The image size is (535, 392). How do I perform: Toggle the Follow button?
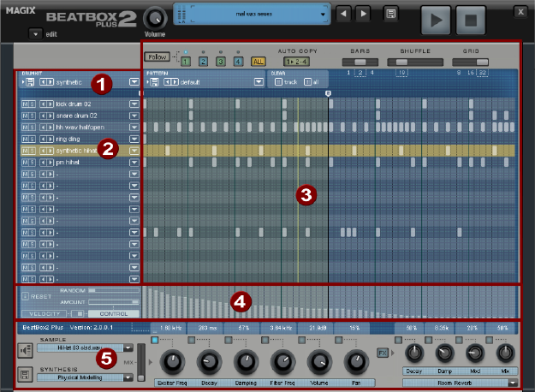157,57
